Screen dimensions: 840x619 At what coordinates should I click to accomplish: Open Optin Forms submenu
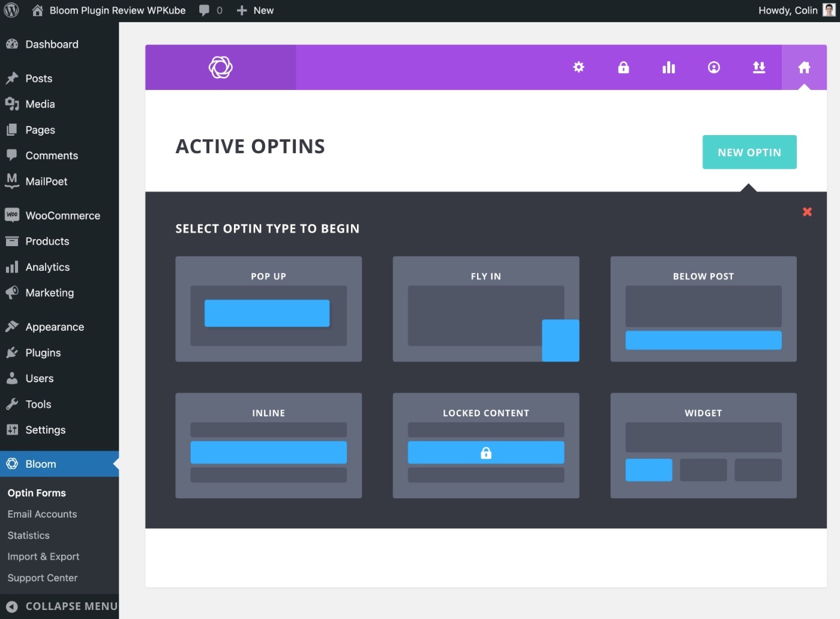37,493
